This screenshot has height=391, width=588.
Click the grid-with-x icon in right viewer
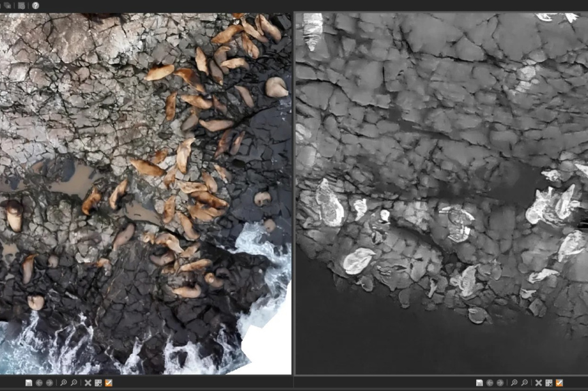[549, 383]
